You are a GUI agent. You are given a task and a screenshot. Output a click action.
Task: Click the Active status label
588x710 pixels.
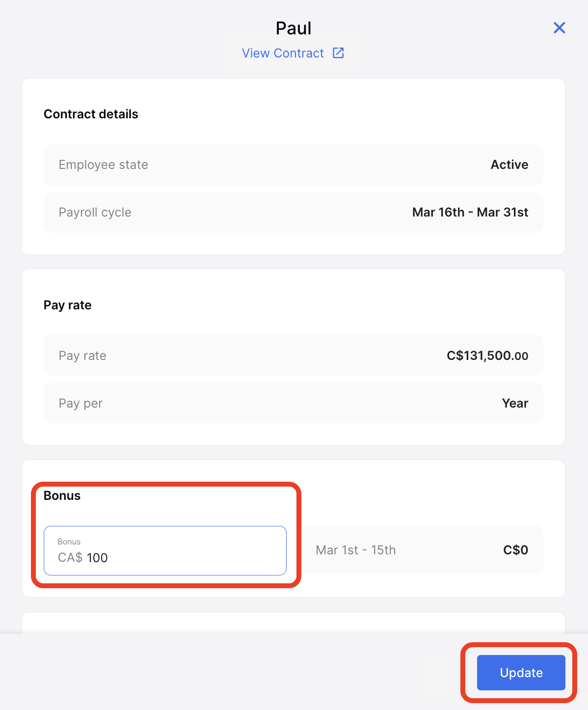[509, 164]
